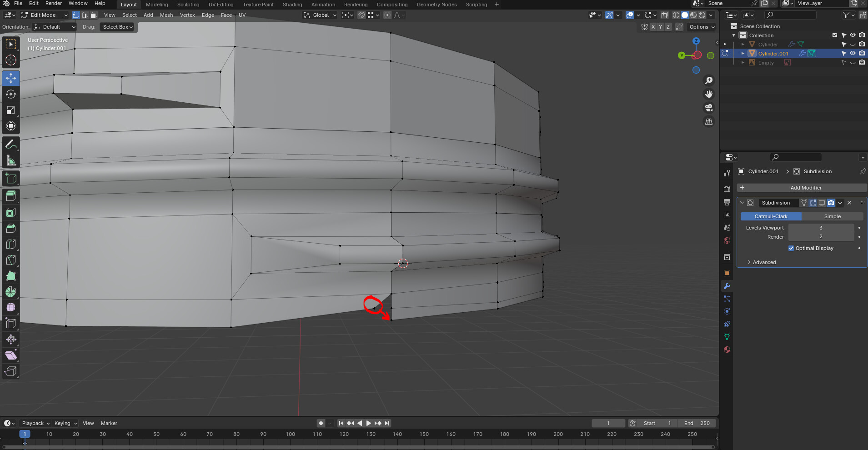Click the zoom viewport gizmo icon
Viewport: 868px width, 450px height.
click(x=709, y=80)
